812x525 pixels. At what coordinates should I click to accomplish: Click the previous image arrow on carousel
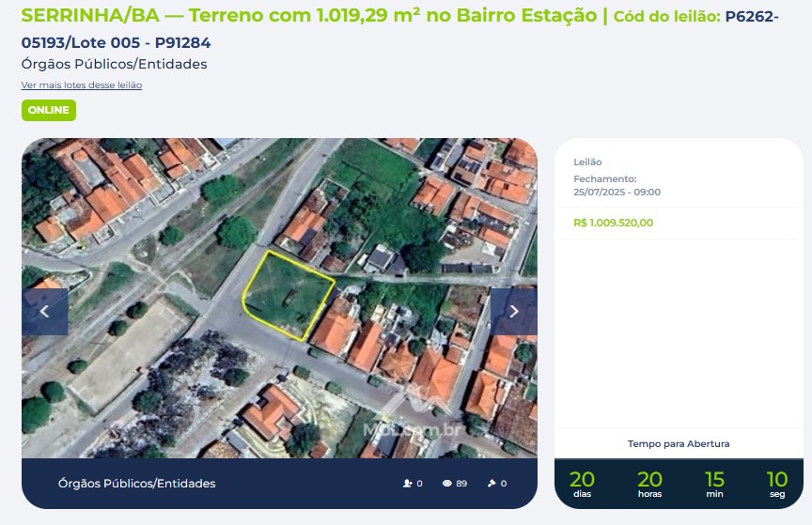[x=45, y=311]
